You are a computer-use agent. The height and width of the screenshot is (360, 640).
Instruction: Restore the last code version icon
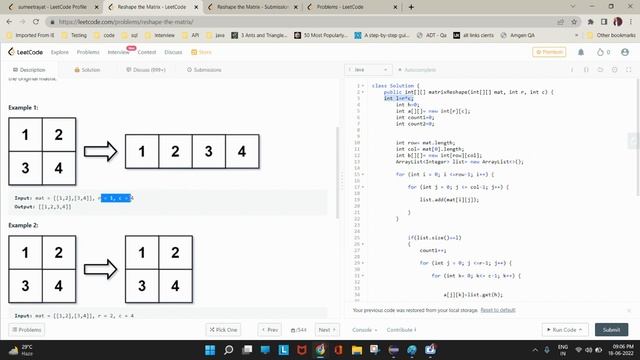(600, 70)
